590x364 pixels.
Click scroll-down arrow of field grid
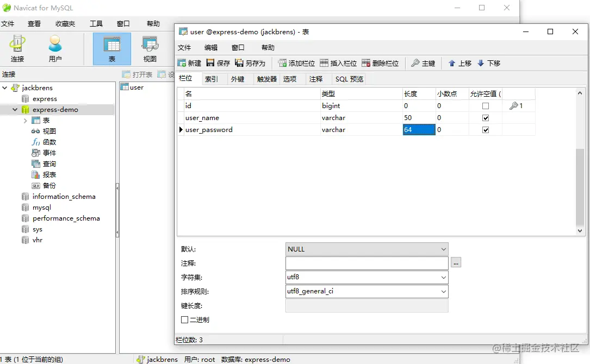click(x=580, y=231)
